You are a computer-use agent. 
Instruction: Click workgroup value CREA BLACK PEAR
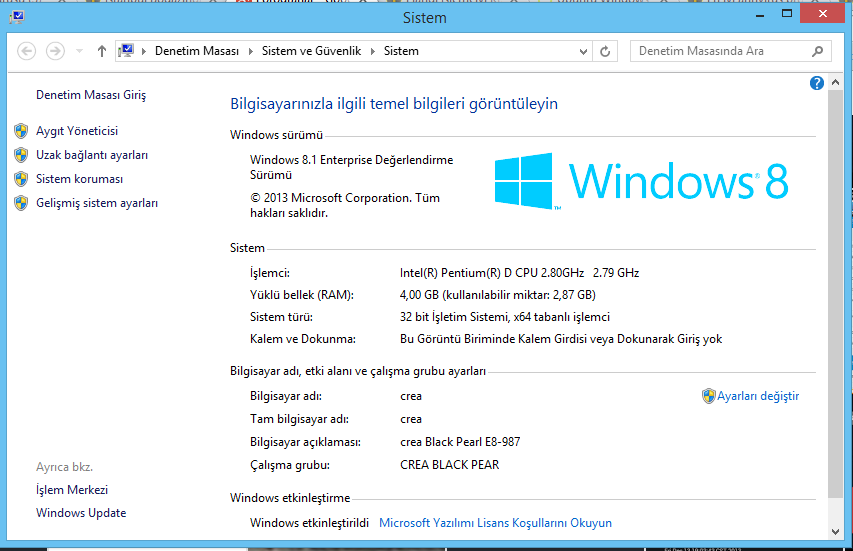click(x=449, y=465)
